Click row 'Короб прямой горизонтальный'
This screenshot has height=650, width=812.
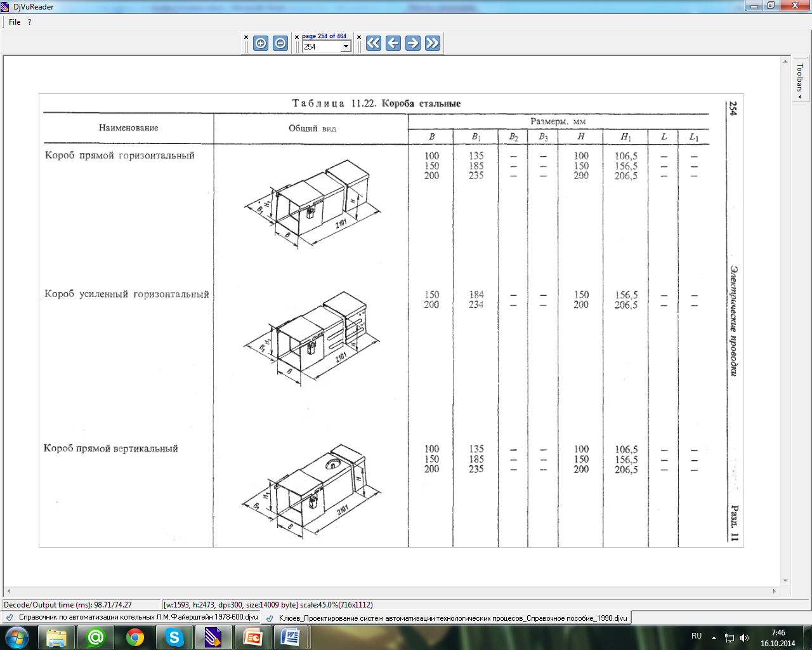pyautogui.click(x=120, y=156)
